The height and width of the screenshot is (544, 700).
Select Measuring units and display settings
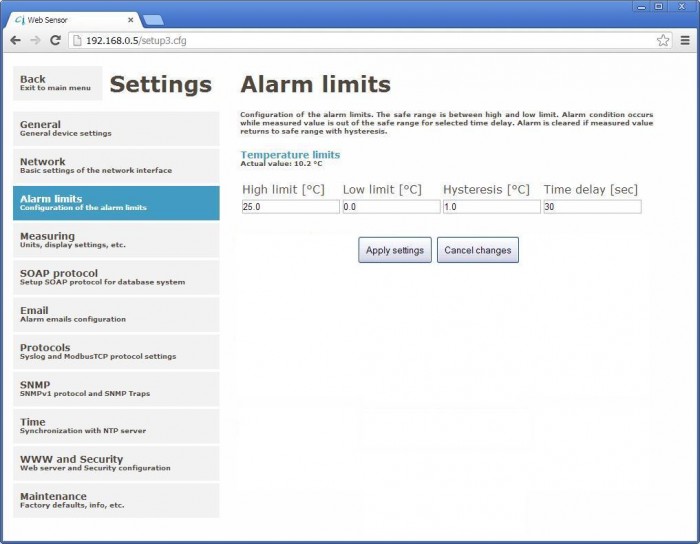pos(116,240)
